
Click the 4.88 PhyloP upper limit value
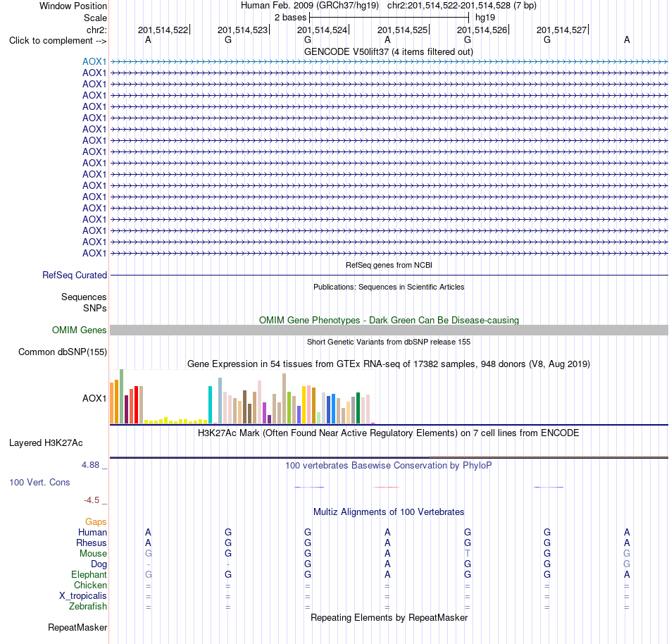[90, 465]
